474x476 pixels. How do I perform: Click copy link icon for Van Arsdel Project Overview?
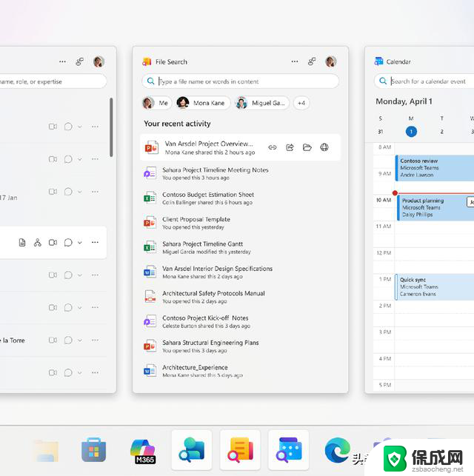(x=273, y=147)
